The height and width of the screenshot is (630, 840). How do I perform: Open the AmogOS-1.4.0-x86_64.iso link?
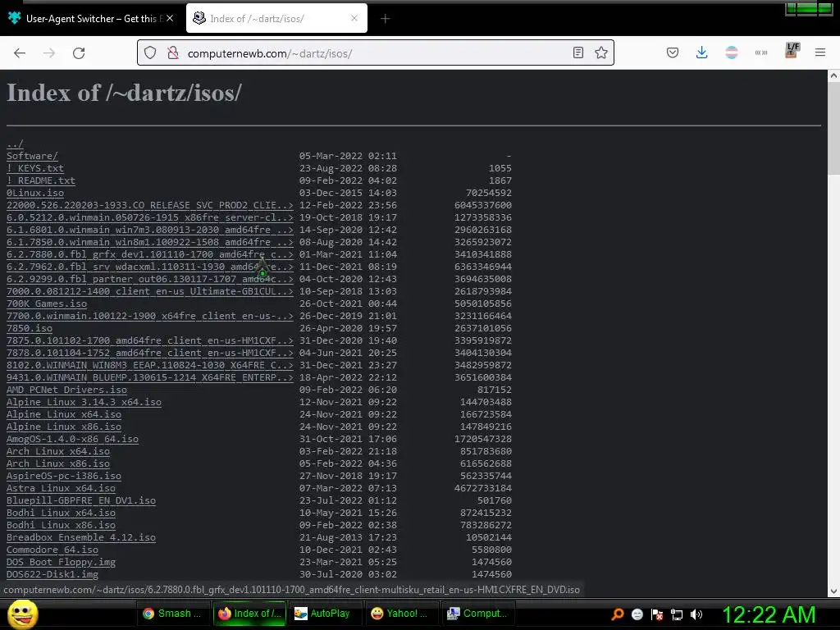coord(72,440)
